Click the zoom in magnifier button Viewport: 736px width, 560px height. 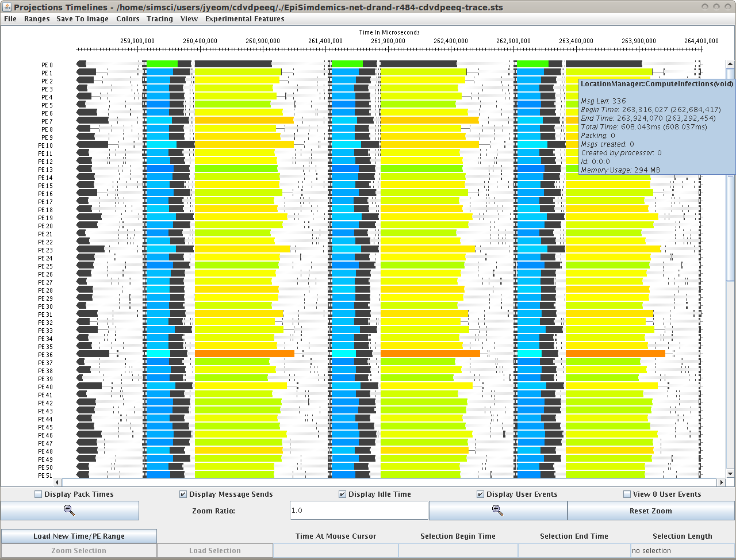(497, 511)
